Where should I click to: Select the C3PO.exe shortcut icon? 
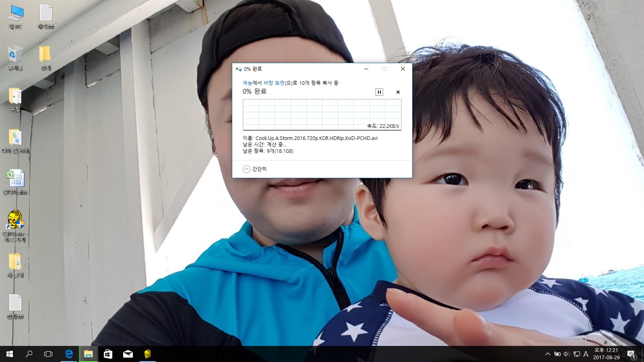pyautogui.click(x=15, y=226)
